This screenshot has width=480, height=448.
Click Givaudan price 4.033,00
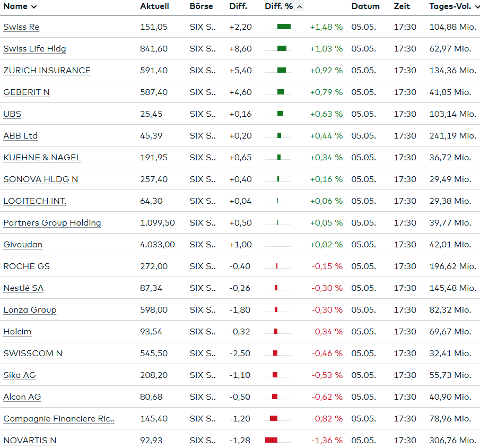point(158,245)
